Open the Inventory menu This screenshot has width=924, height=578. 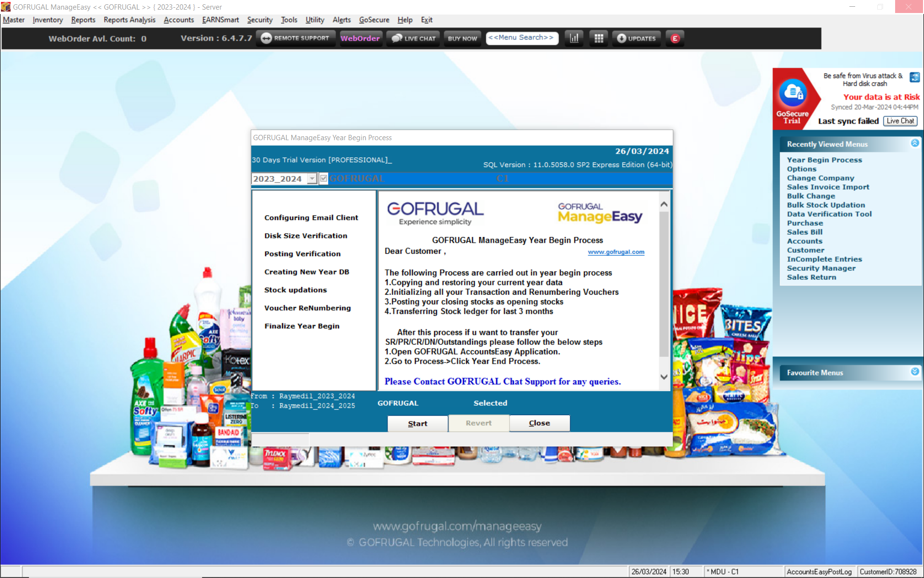(x=48, y=20)
